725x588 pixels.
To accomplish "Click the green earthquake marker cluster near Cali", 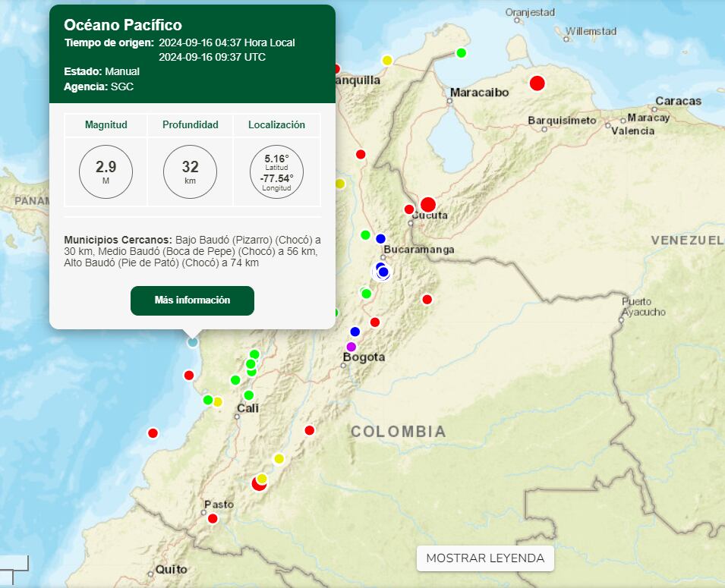I will point(251,364).
